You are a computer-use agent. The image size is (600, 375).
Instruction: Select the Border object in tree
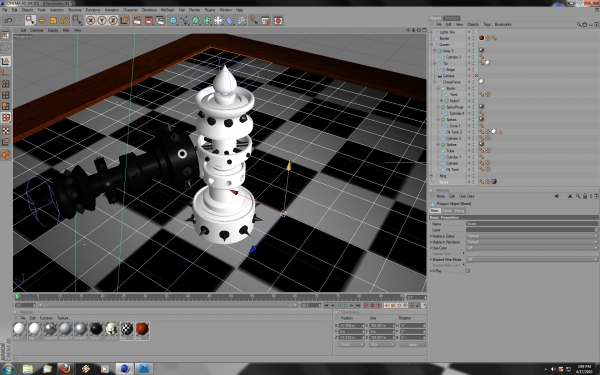coord(444,38)
